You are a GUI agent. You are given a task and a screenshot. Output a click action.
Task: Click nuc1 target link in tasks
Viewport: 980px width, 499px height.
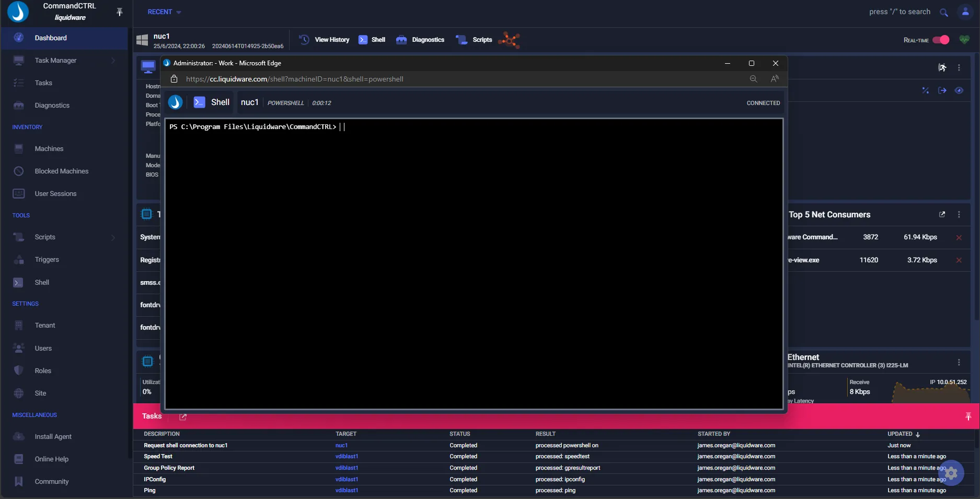point(341,446)
